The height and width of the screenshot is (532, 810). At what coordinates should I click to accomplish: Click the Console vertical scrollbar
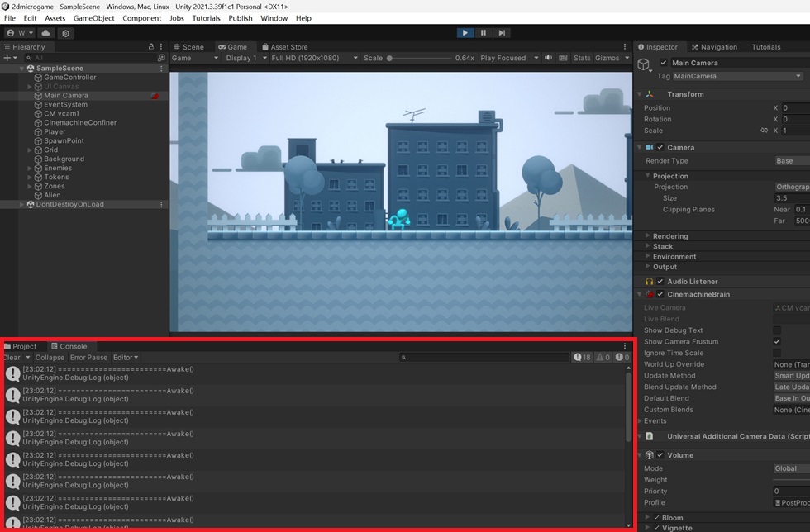[x=628, y=406]
